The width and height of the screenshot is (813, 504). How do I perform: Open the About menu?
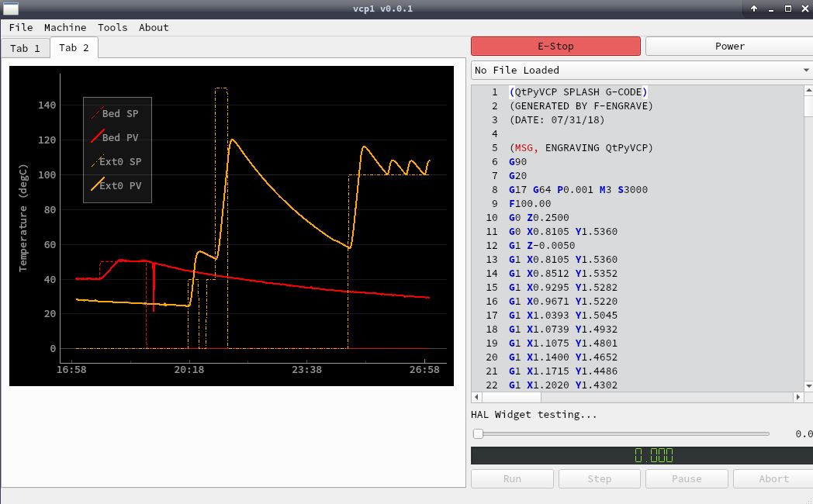coord(154,27)
